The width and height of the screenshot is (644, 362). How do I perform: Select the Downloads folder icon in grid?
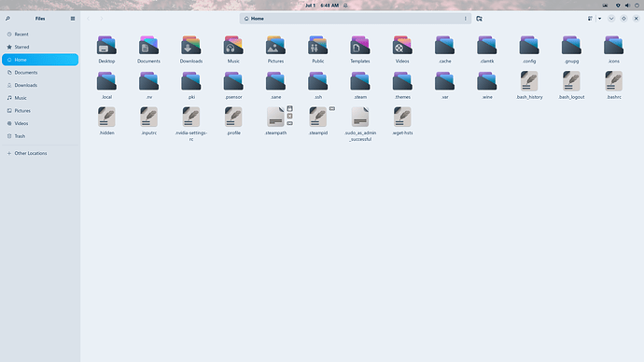point(191,45)
